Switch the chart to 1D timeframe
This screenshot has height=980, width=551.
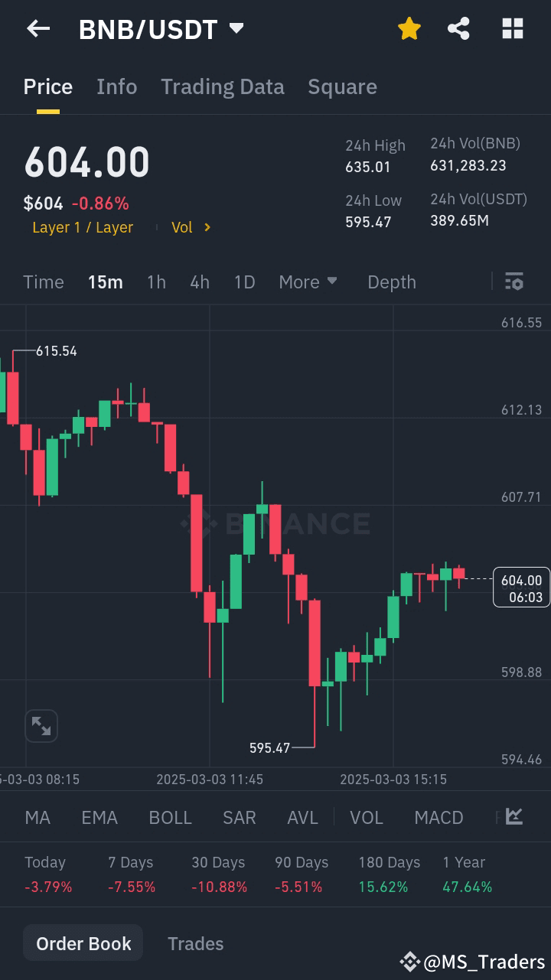[x=244, y=282]
